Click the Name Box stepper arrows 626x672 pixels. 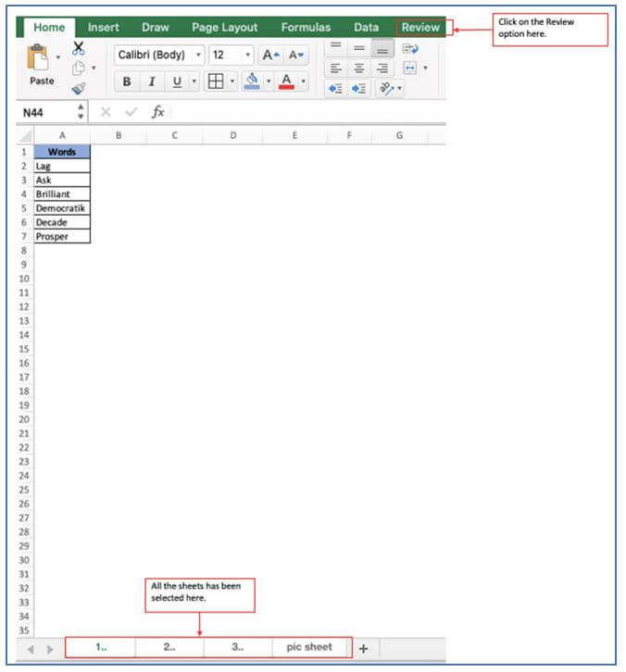[x=81, y=112]
